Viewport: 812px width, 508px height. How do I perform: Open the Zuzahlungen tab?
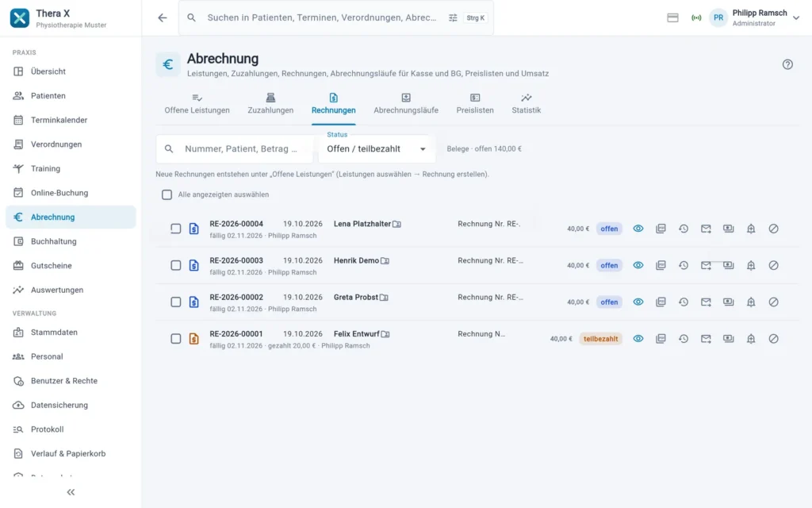(270, 104)
